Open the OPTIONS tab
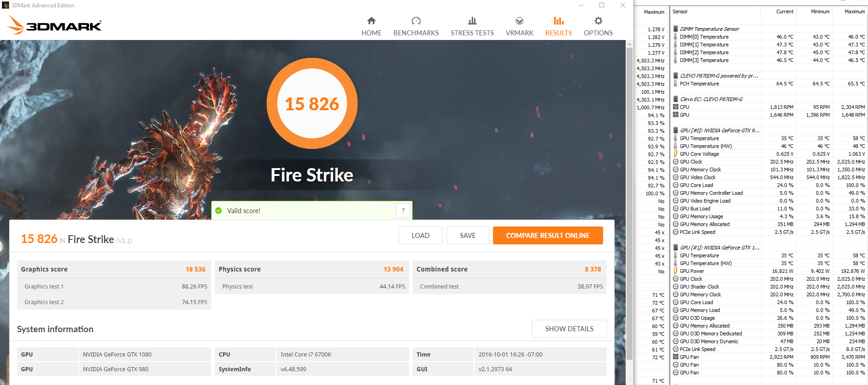Screen dimensions: 868x385 (598, 27)
